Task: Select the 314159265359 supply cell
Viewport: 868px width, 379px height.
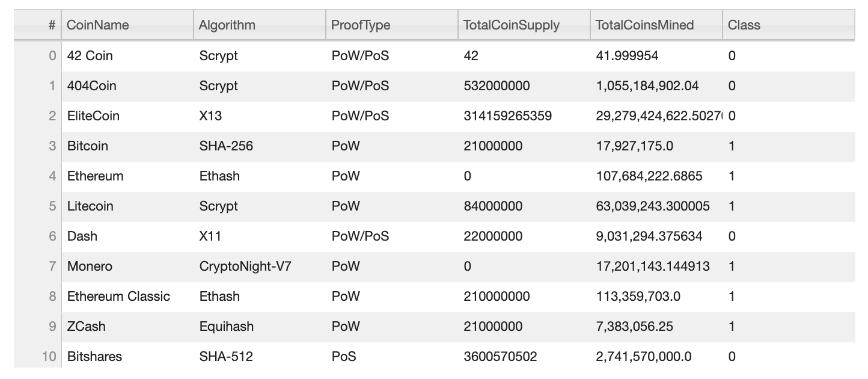Action: (507, 116)
